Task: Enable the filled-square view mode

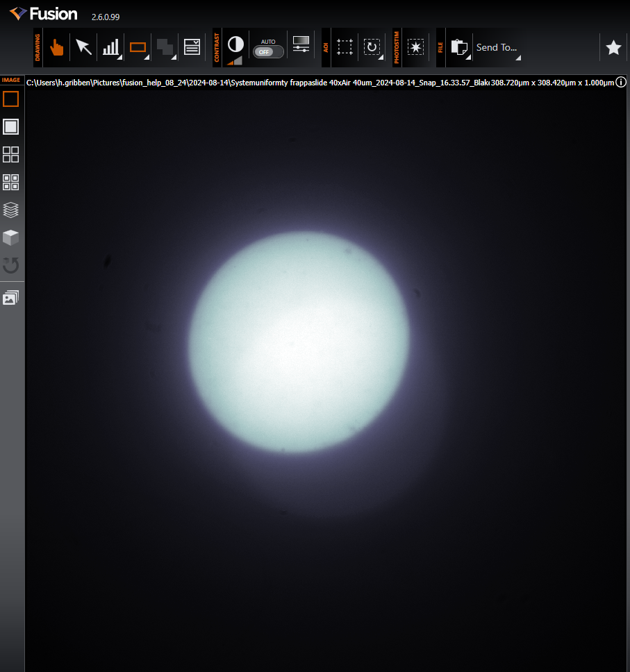Action: (x=11, y=127)
